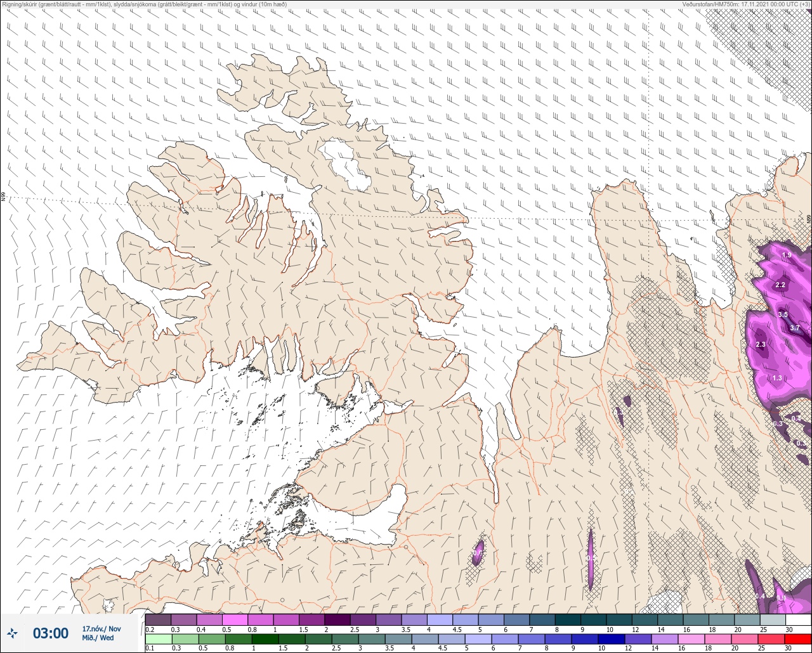Pick upper legend mauve swatch starting at 0.2
The image size is (812, 653).
(158, 619)
